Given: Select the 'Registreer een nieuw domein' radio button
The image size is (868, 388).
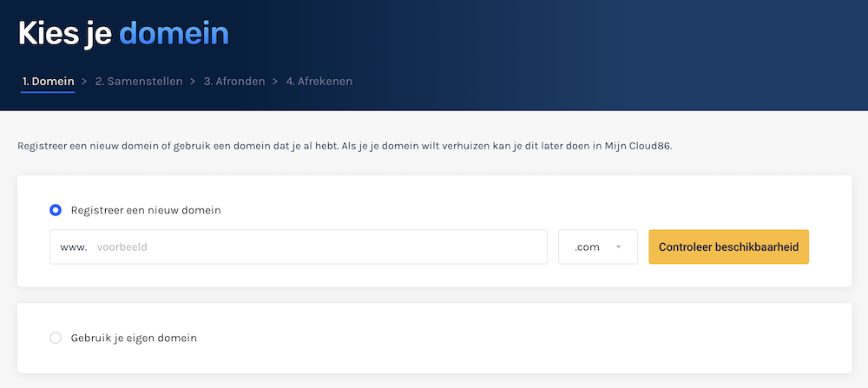Looking at the screenshot, I should click(x=56, y=210).
